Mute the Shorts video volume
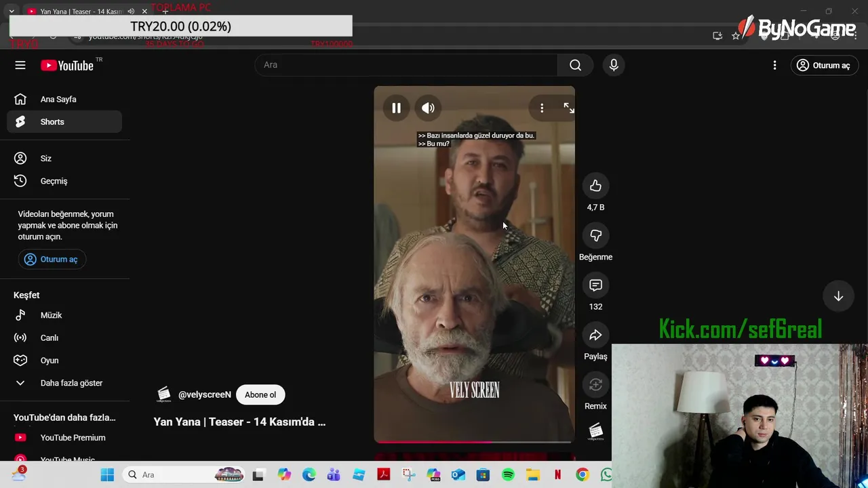The width and height of the screenshot is (868, 488). pos(428,108)
